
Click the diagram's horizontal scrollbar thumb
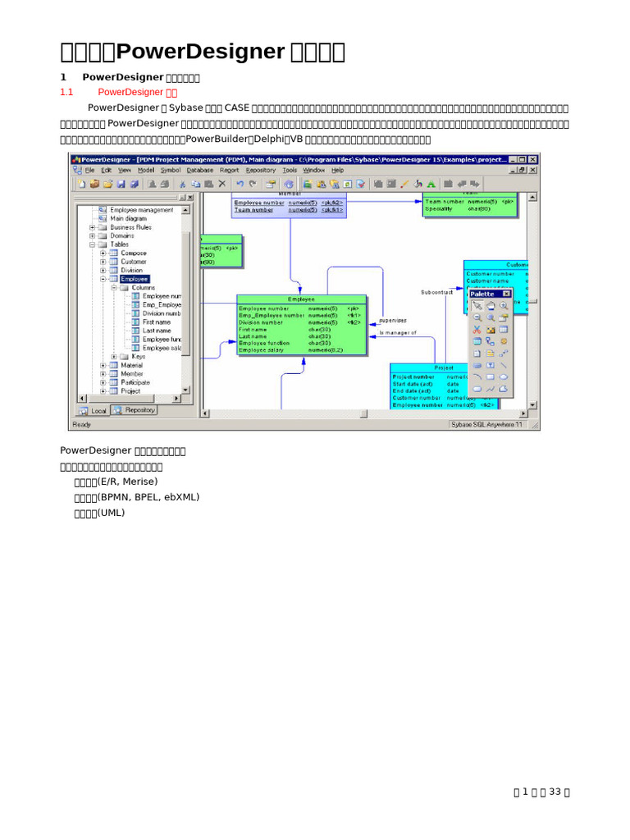[x=363, y=413]
